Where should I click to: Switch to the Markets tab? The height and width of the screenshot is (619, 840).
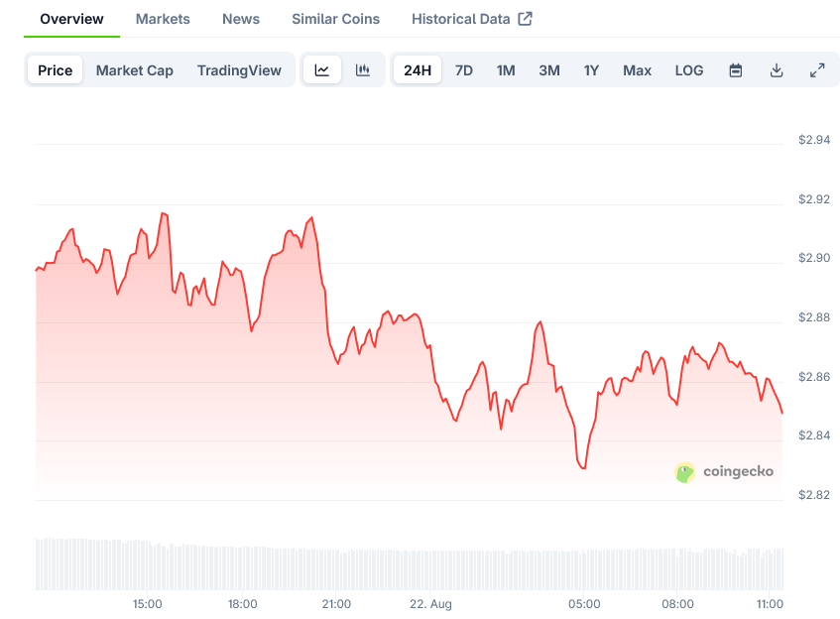point(163,19)
